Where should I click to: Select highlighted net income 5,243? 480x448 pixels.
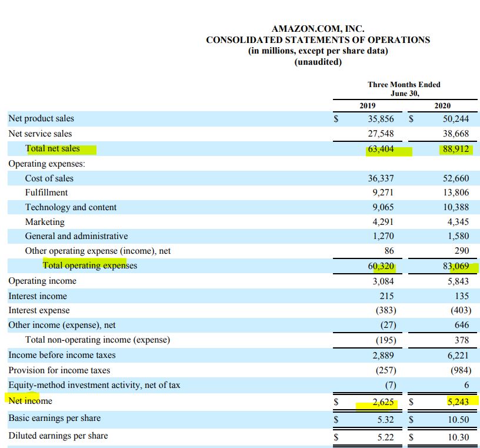[458, 401]
